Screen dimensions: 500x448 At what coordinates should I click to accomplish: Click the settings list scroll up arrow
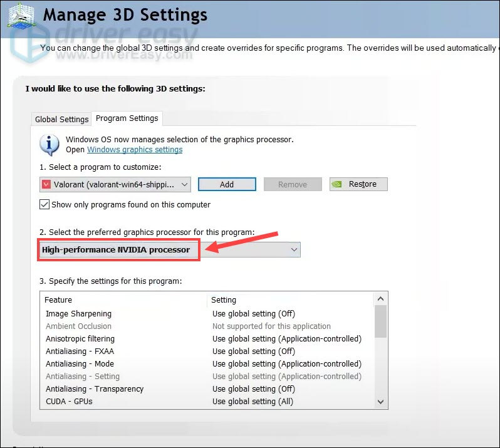380,299
